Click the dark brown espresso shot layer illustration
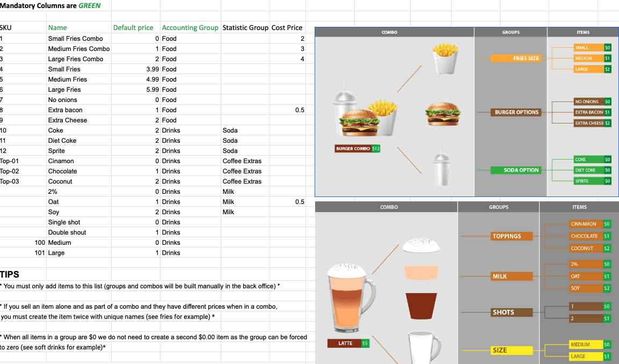 (421, 305)
